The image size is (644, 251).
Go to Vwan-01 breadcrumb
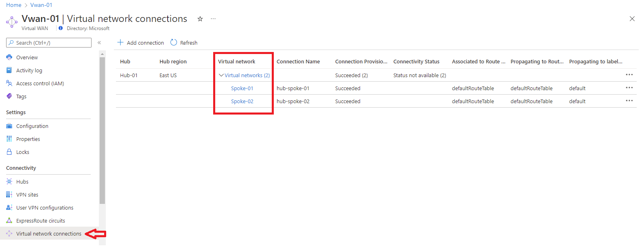41,5
